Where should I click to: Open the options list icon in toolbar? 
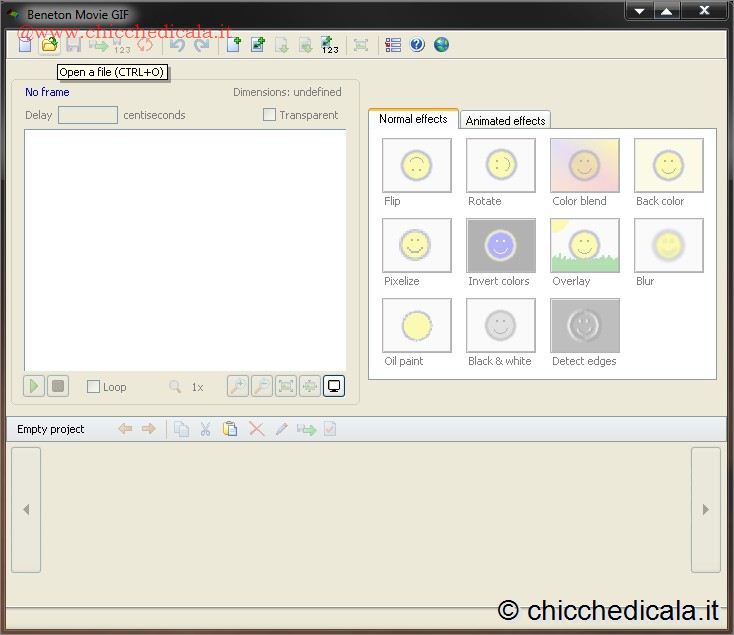[x=393, y=45]
